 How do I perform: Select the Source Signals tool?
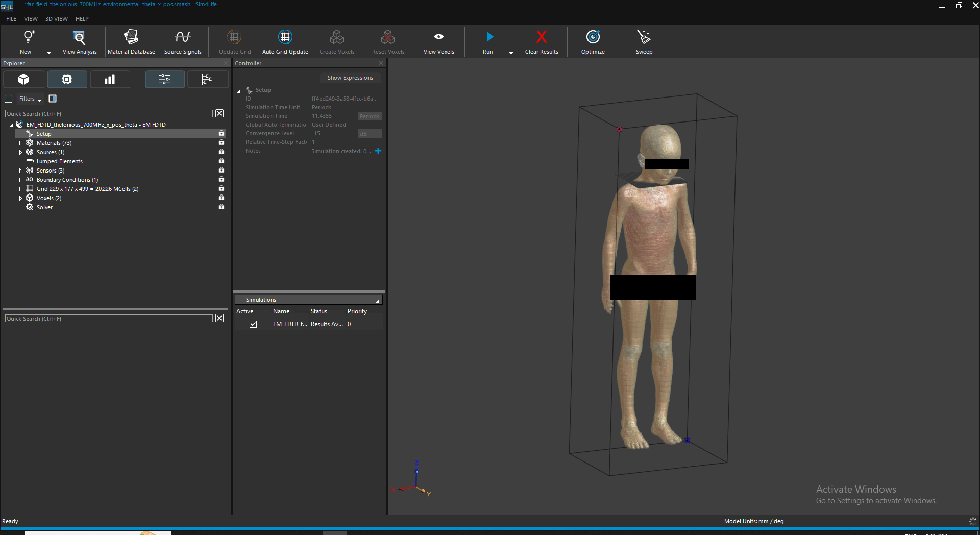[182, 41]
